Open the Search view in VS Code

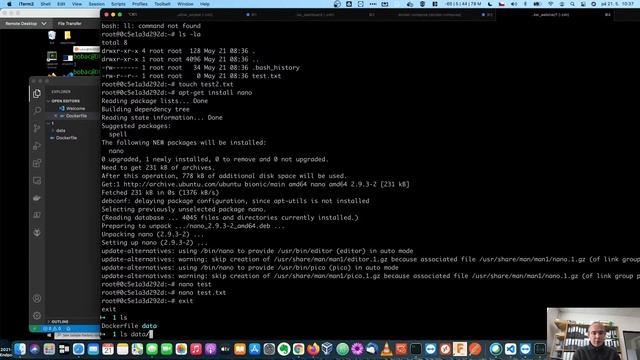[37, 111]
